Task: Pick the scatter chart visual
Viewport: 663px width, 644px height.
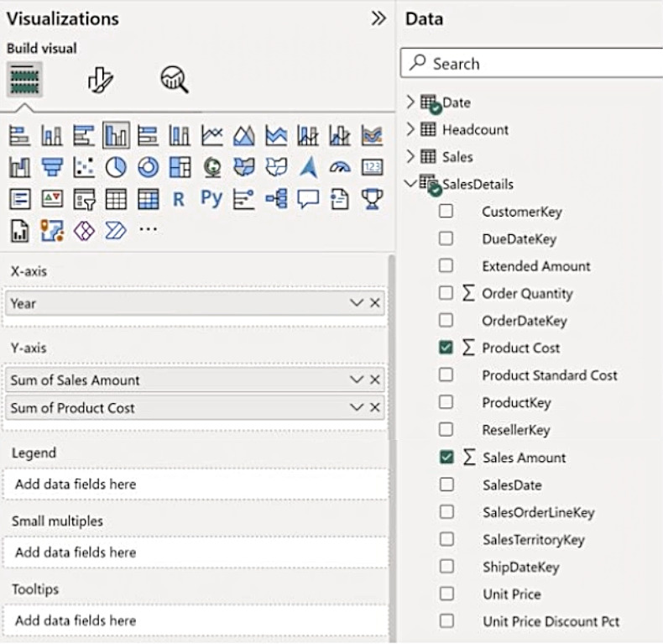Action: pyautogui.click(x=84, y=167)
